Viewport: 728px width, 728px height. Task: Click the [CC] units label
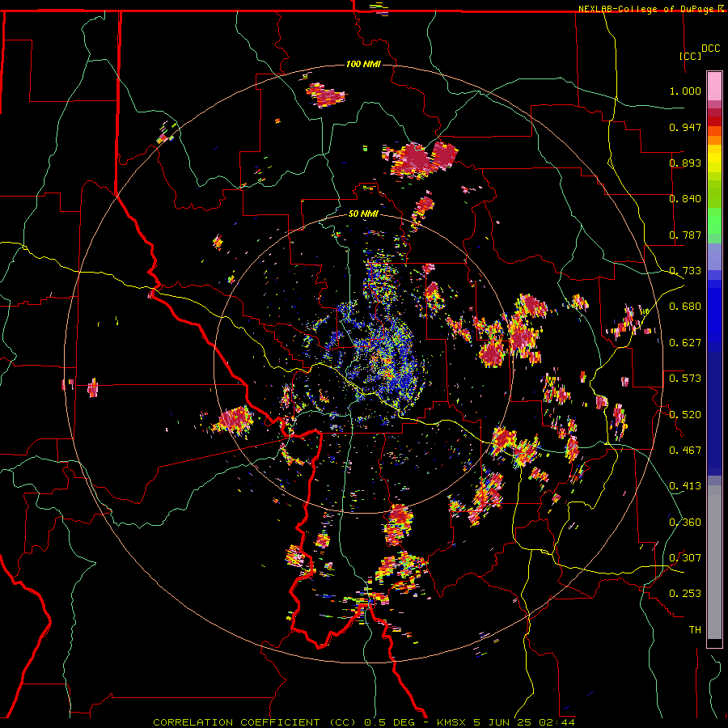[x=690, y=56]
